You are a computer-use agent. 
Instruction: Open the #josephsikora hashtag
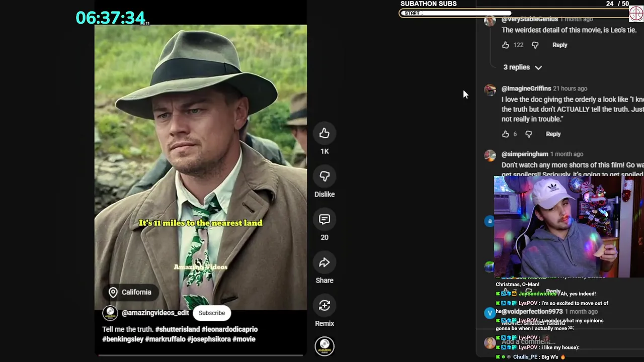tap(209, 339)
